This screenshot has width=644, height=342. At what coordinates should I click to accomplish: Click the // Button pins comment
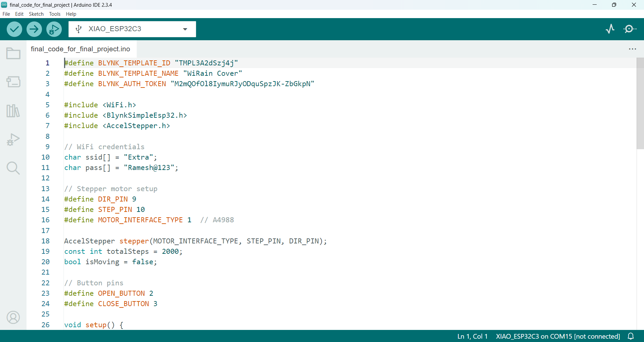click(x=94, y=283)
